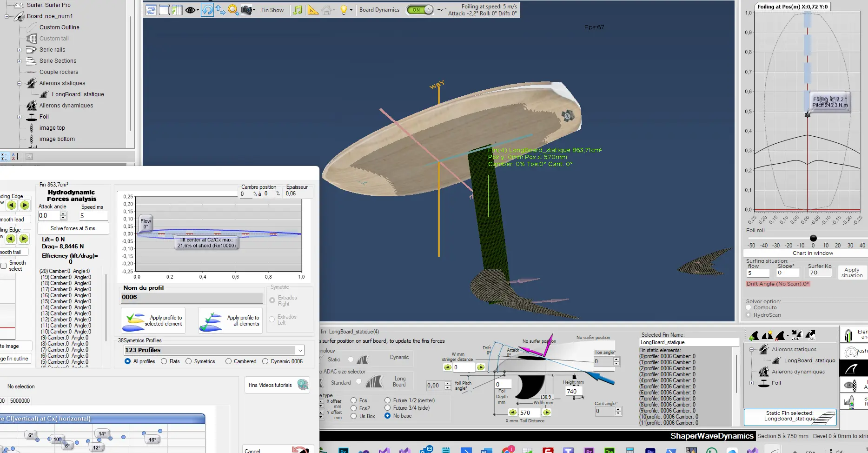Click the export STL fin icon
The height and width of the screenshot is (453, 868).
pos(810,335)
